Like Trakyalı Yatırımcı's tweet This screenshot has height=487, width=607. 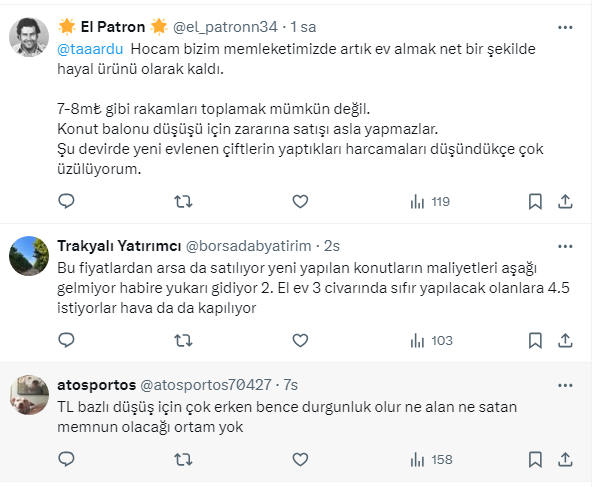click(299, 341)
